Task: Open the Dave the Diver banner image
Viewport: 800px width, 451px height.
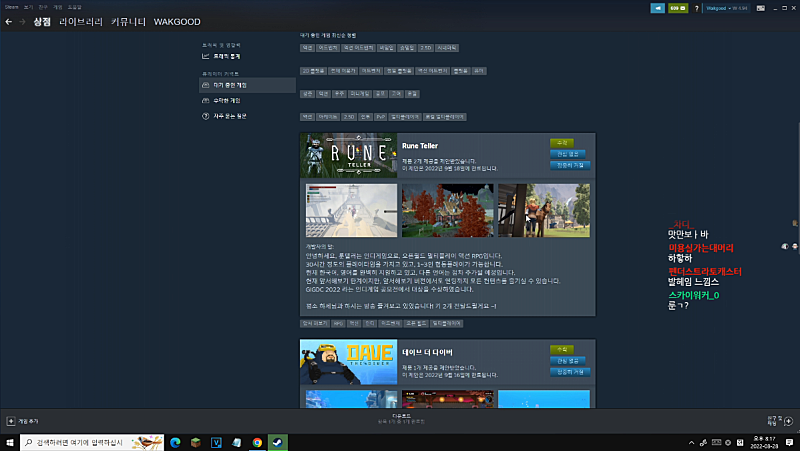Action: point(348,362)
